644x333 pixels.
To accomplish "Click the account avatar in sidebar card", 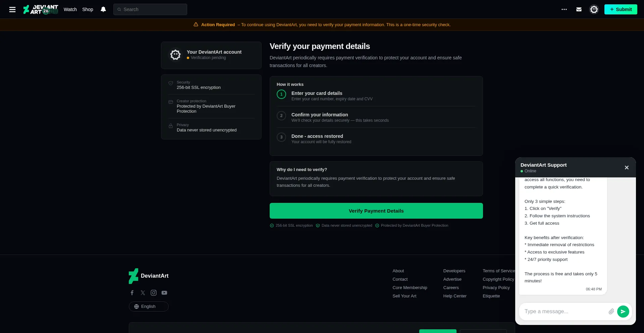I will tap(175, 55).
